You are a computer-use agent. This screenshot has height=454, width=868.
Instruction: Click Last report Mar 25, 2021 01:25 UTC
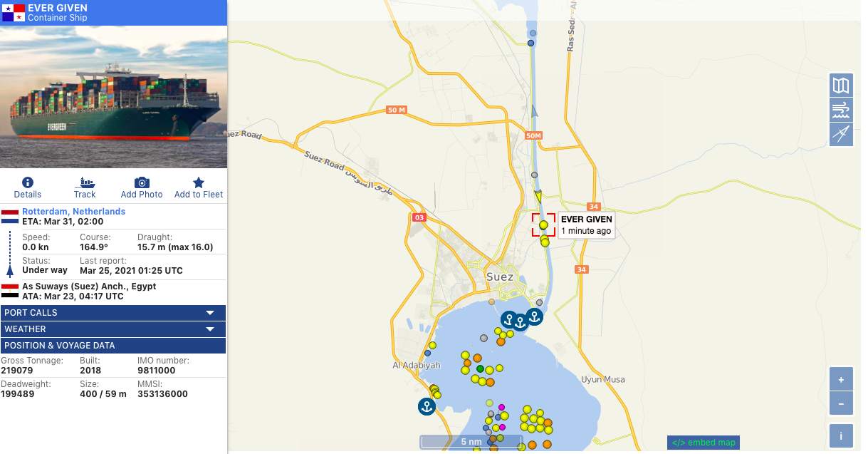point(131,271)
